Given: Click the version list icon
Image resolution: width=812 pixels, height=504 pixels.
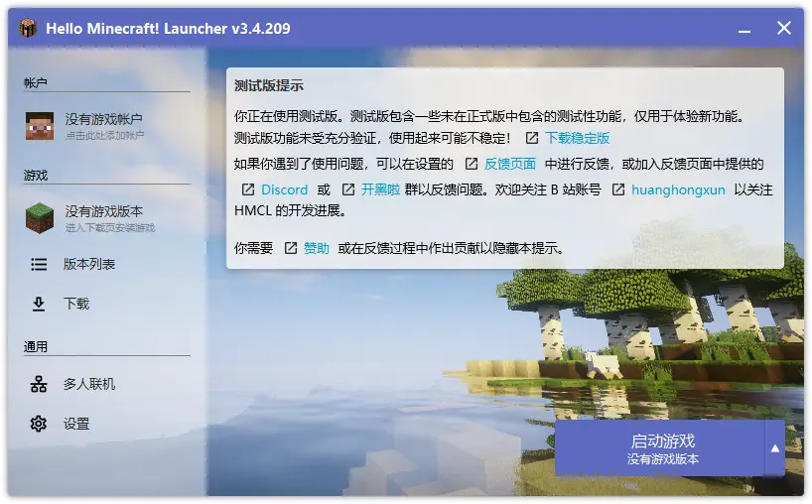Looking at the screenshot, I should tap(39, 265).
